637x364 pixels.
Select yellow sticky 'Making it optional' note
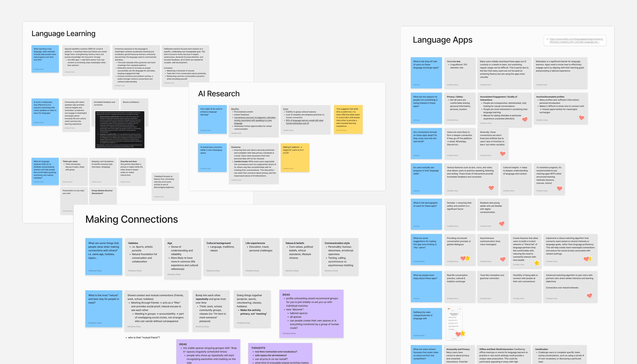point(295,157)
